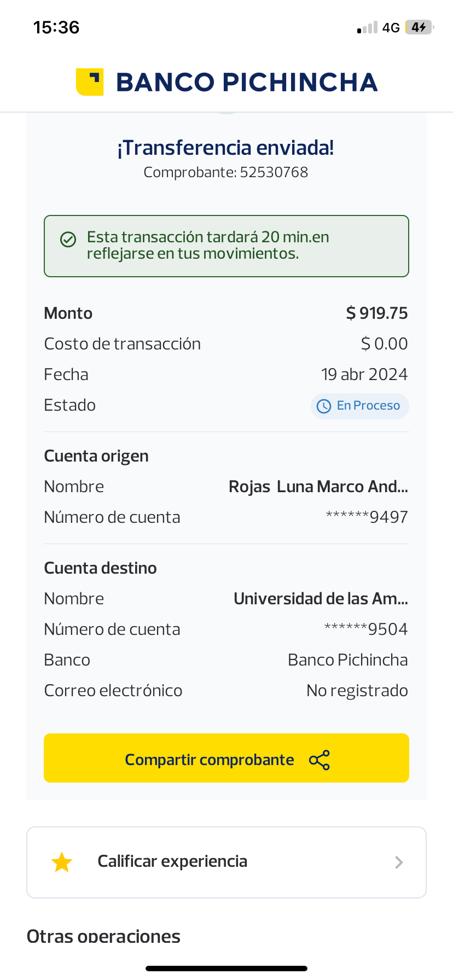
Task: Tap the Otras operaciones section heading
Action: [103, 936]
